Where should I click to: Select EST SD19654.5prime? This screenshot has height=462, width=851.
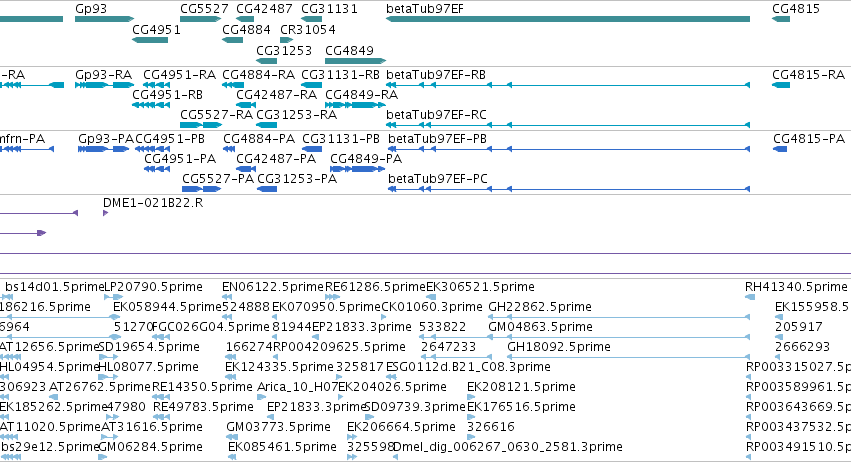(109, 357)
